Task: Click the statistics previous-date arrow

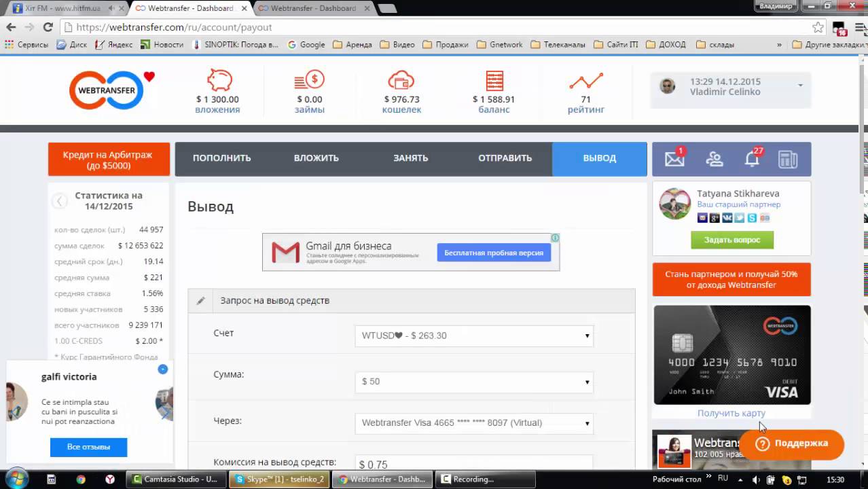Action: pos(60,201)
